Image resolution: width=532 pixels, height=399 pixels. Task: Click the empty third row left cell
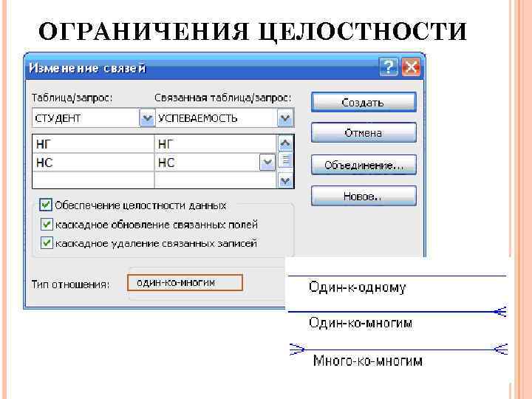click(x=93, y=180)
